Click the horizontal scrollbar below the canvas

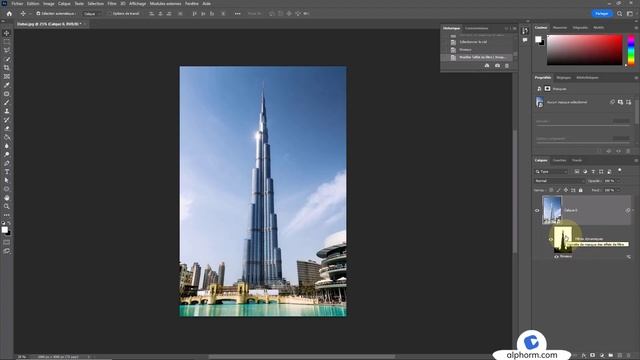(x=302, y=357)
